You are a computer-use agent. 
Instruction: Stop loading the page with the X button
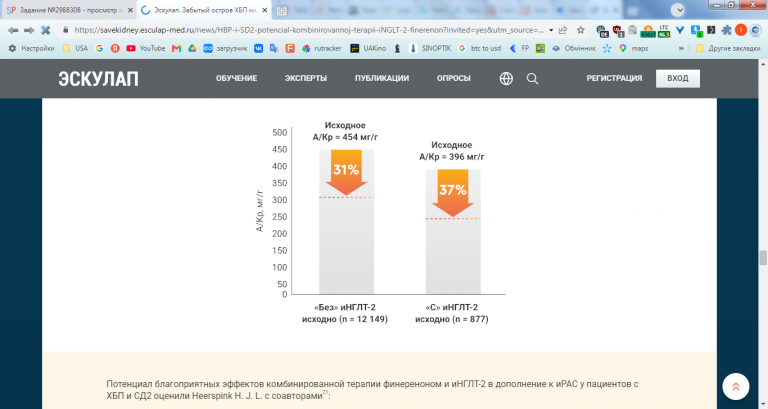46,30
